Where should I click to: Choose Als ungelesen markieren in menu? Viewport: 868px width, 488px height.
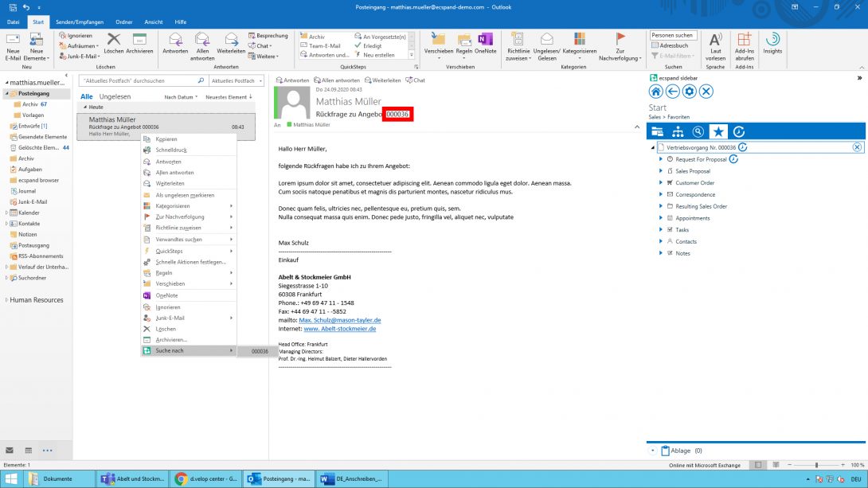point(189,195)
